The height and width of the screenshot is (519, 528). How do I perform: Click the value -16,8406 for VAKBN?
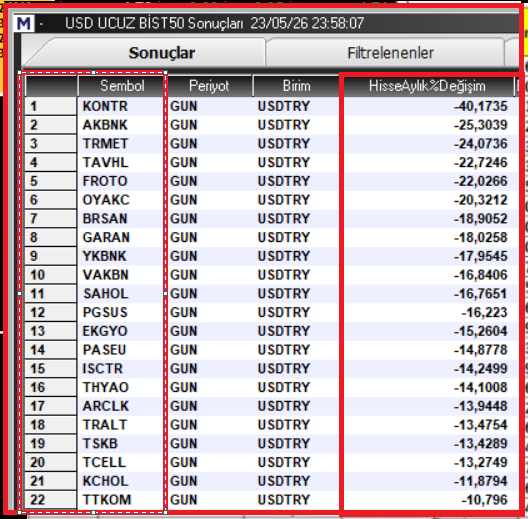[481, 275]
